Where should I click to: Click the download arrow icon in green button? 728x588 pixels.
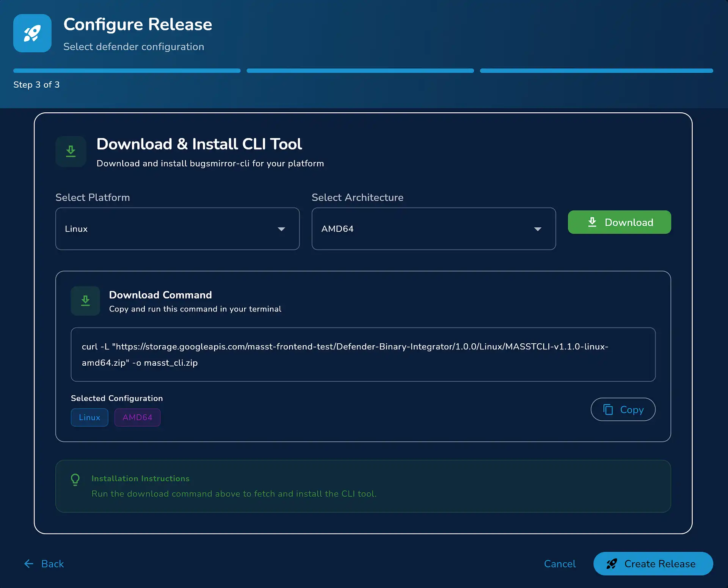coord(592,222)
